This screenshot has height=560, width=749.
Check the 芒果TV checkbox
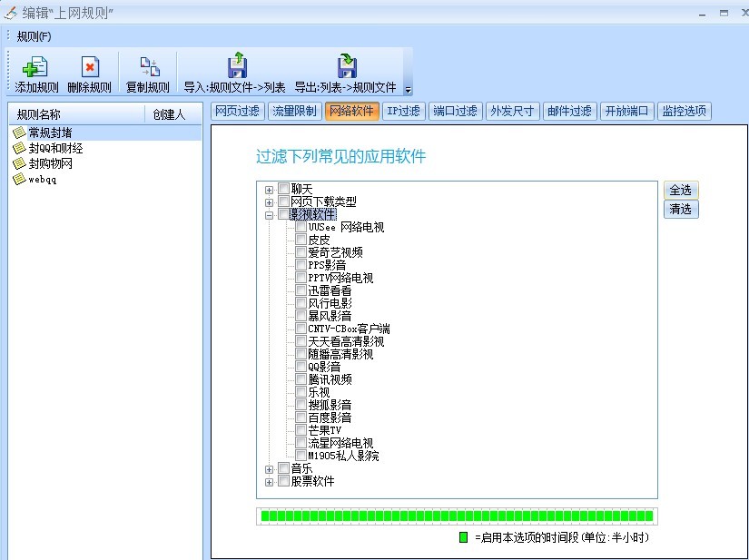tap(301, 429)
